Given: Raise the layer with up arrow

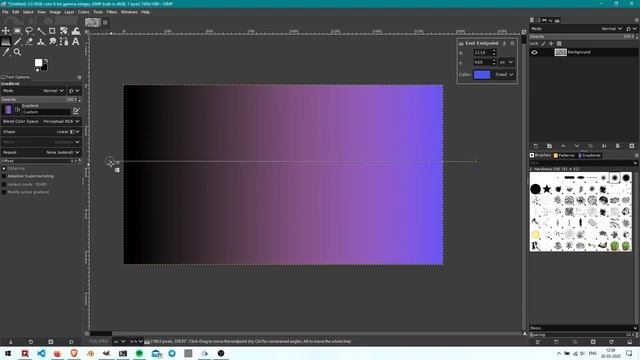Looking at the screenshot, I should coord(563,146).
